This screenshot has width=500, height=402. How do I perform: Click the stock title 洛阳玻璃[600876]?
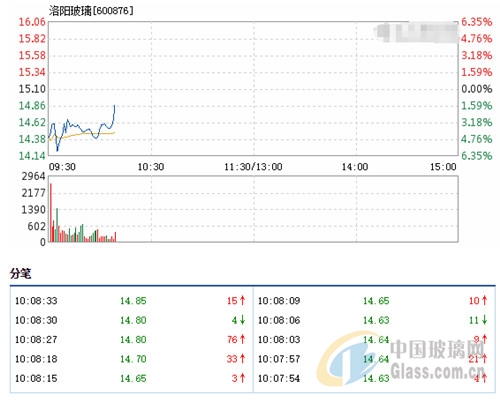91,11
